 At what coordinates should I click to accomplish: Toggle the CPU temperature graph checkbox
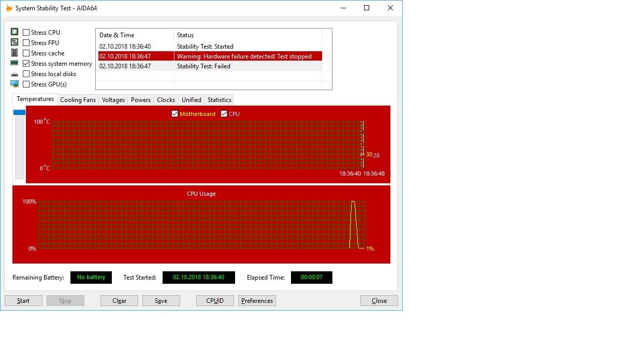click(224, 114)
